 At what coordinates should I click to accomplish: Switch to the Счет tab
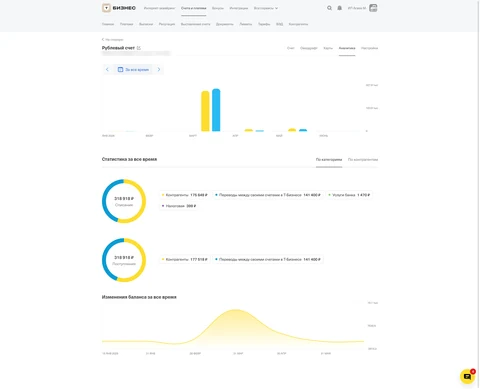(291, 48)
